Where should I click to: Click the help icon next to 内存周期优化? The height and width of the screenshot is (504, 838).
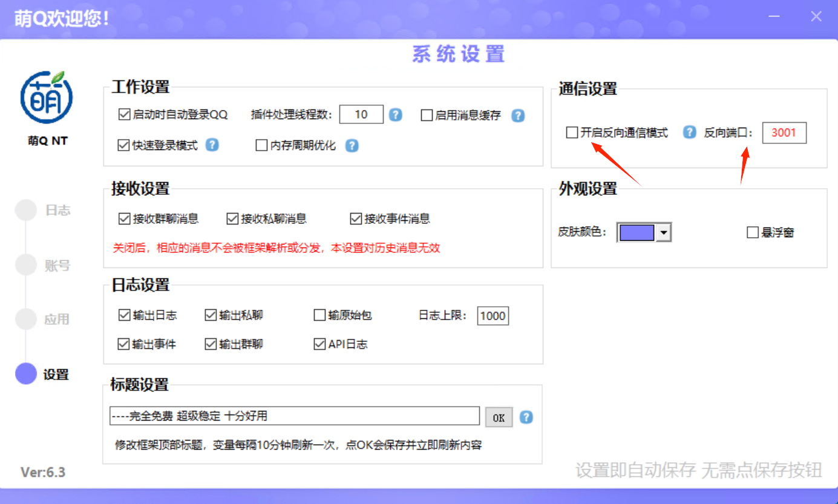(x=352, y=146)
